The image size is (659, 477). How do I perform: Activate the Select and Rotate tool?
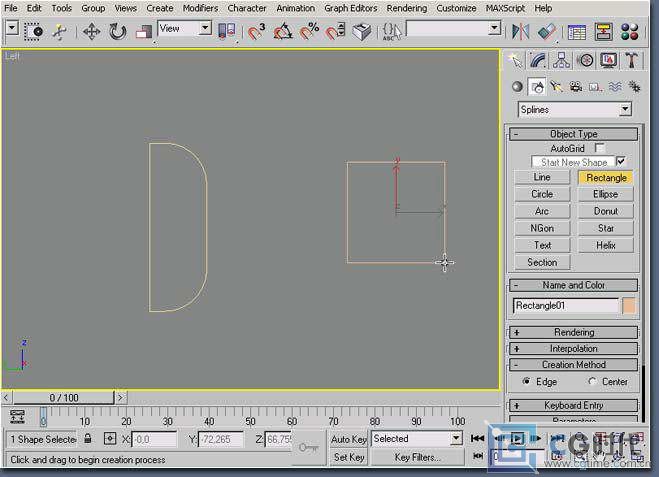117,32
